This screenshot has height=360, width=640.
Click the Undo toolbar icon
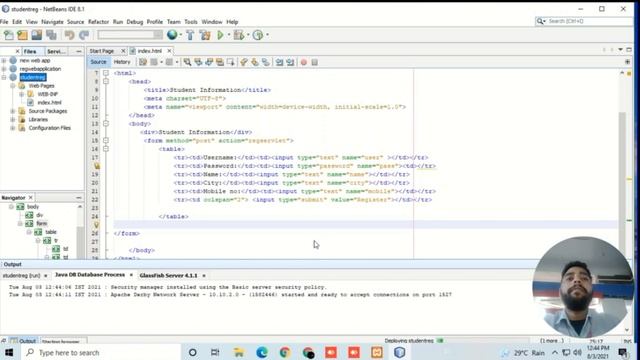[69, 35]
